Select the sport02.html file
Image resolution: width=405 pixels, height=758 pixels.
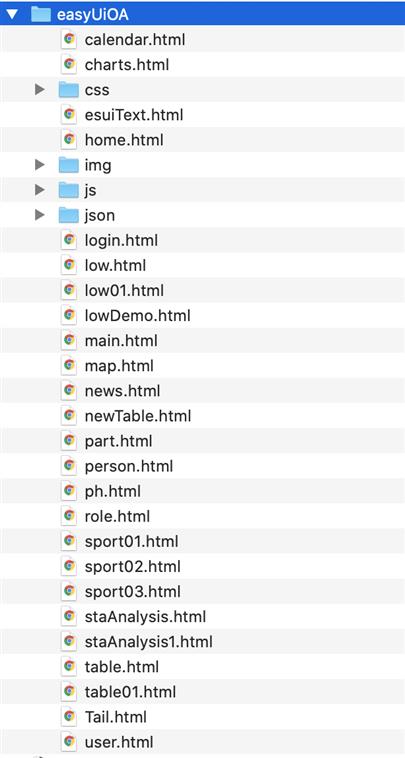[x=202, y=567]
